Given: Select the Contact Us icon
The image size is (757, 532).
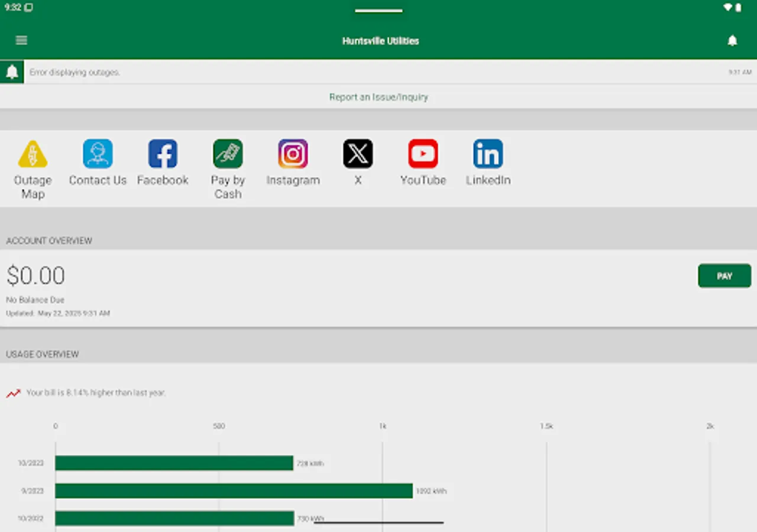Looking at the screenshot, I should click(98, 154).
